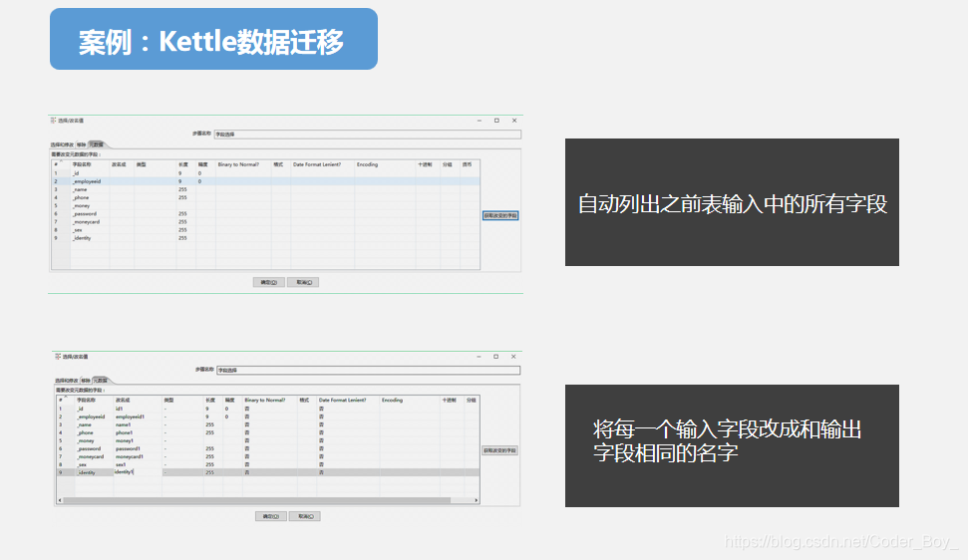Select the _id field in upper dialog
Viewport: 968px width, 560px height.
pos(76,173)
